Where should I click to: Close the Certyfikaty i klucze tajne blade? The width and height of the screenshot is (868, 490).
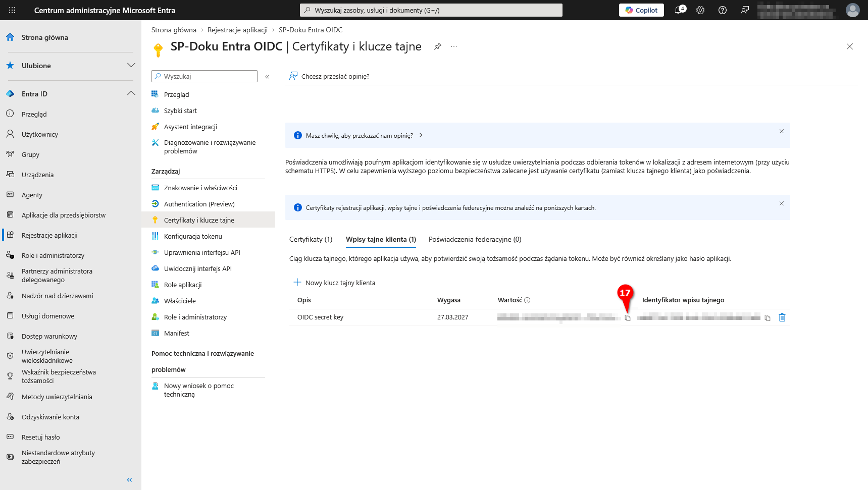850,46
